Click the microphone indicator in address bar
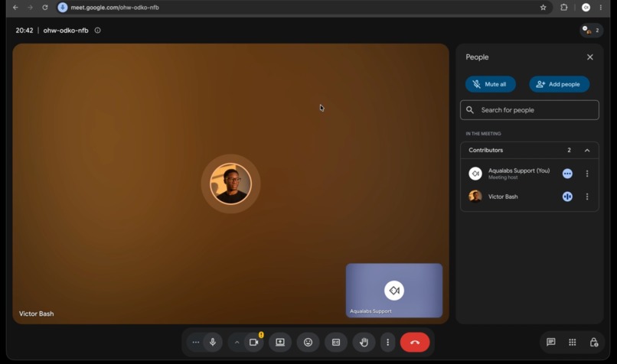 [63, 8]
